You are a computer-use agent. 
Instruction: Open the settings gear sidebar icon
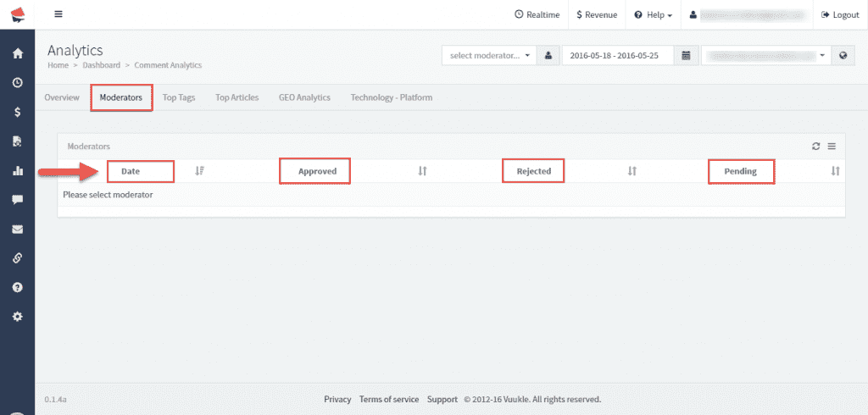17,316
